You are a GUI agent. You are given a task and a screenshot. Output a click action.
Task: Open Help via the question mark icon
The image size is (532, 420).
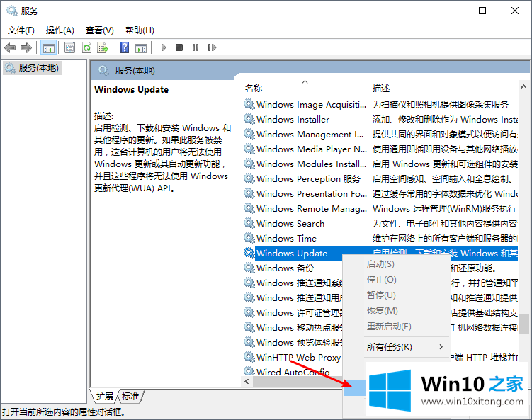[124, 47]
